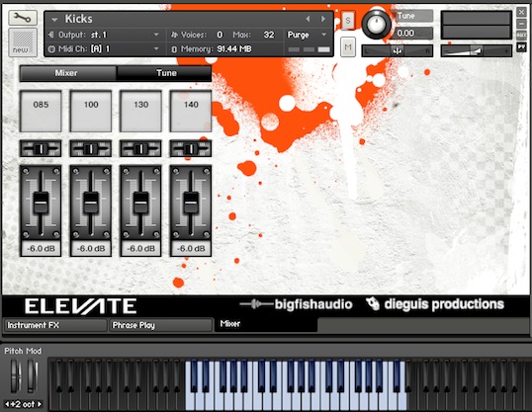This screenshot has height=412, width=532.
Task: Go to previous instrument arrow
Action: pos(308,19)
